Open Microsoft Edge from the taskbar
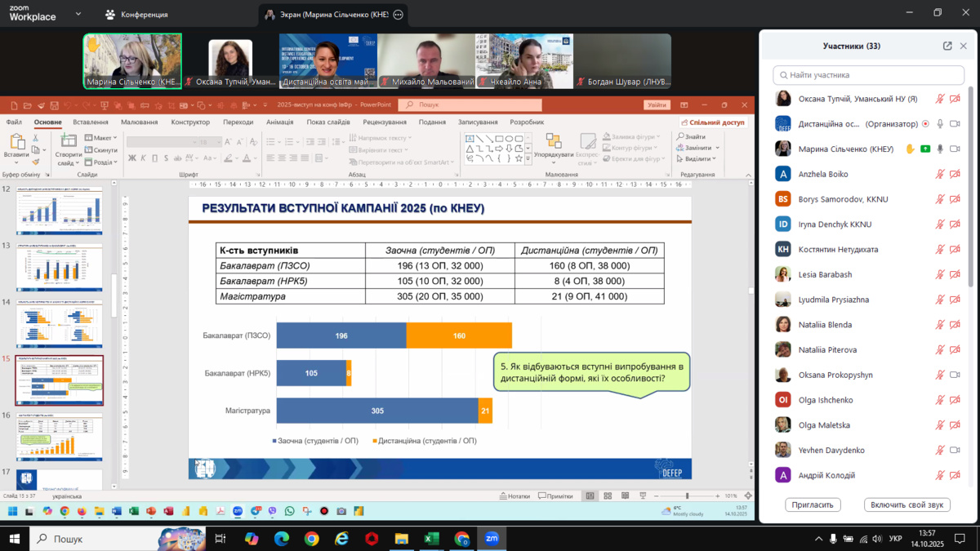This screenshot has height=551, width=980. (x=281, y=539)
